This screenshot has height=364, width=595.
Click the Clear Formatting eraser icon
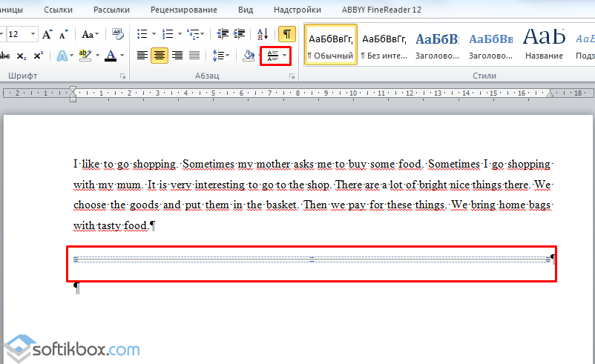pos(117,34)
